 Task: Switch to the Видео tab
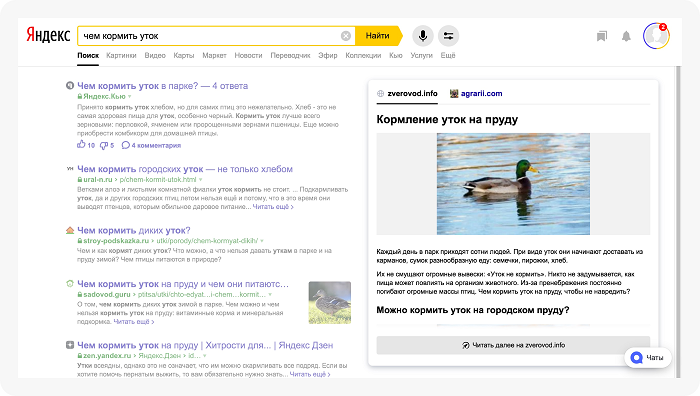coord(155,55)
